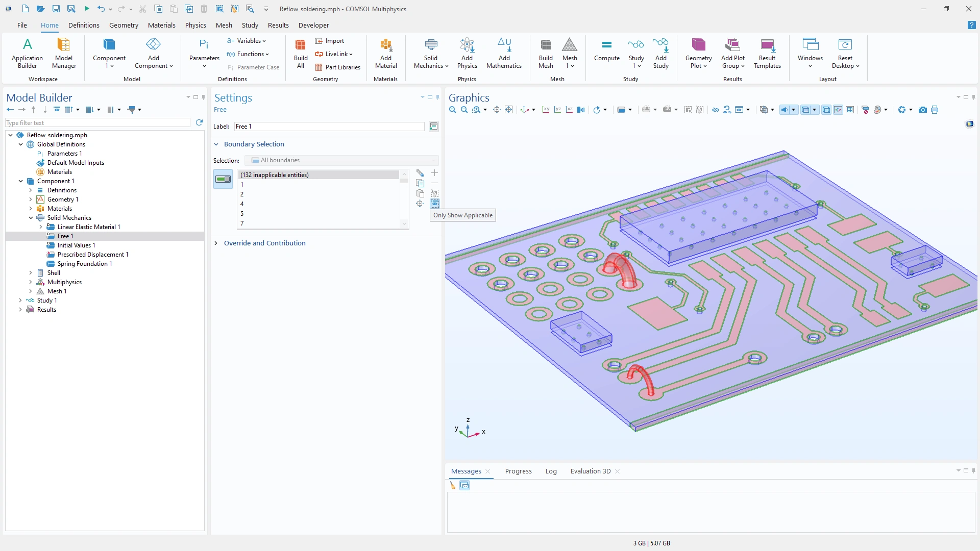Zoom in on Graphics view
980x551 pixels.
coord(452,110)
